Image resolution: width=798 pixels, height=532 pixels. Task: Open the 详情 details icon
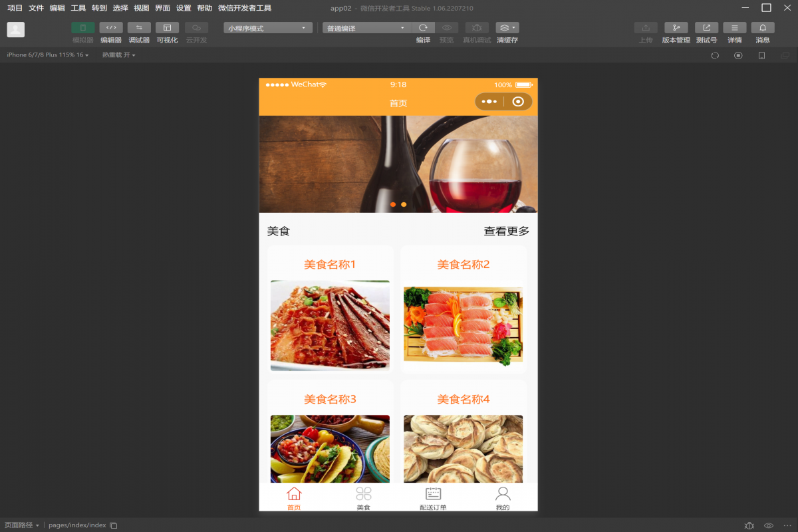coord(734,28)
